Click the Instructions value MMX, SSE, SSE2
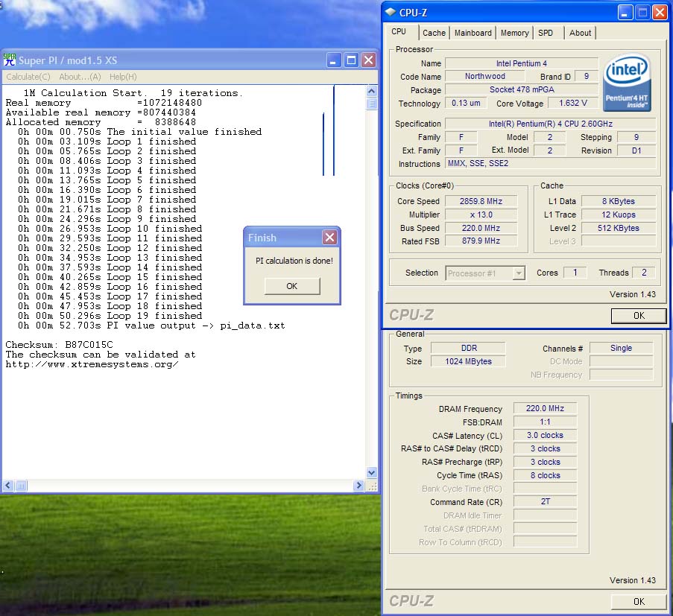This screenshot has width=673, height=616. tap(550, 163)
